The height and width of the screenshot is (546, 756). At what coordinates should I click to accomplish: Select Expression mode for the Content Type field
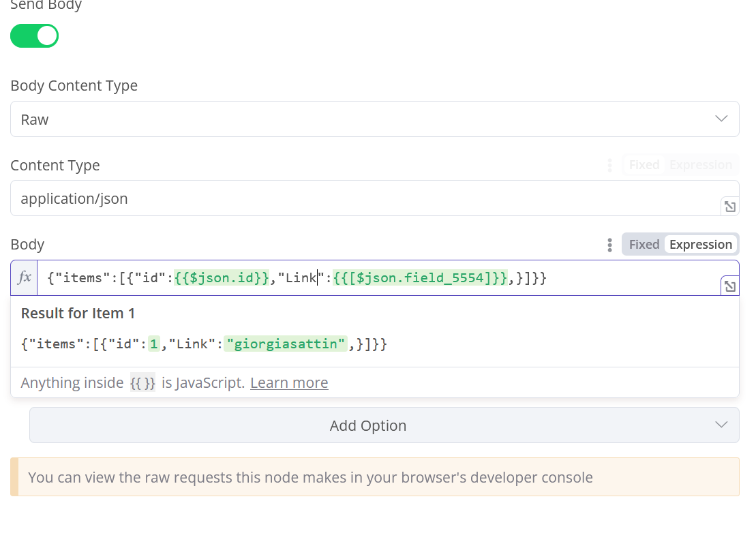[x=700, y=165]
